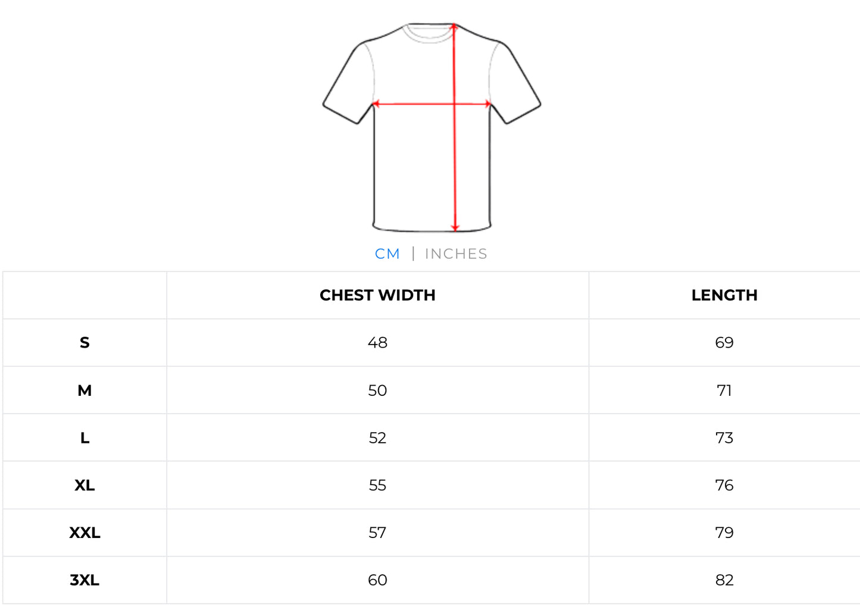
Task: Click the chest width value 55
Action: point(377,485)
